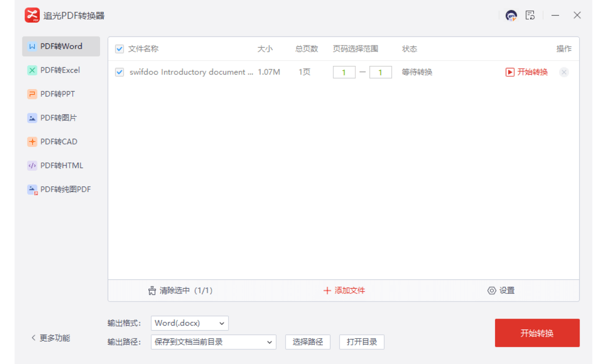Select the PDF转纯图PDF icon

tap(32, 190)
